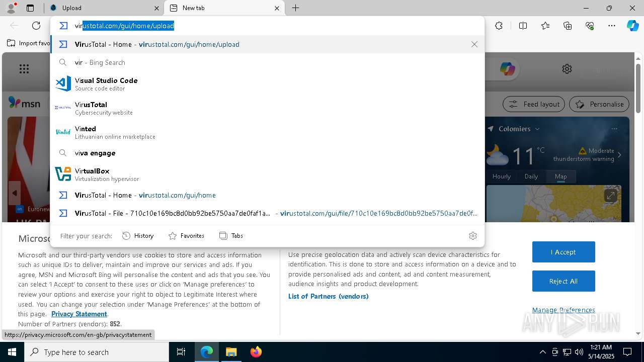Expand the weather map fullscreen icon

pyautogui.click(x=610, y=195)
